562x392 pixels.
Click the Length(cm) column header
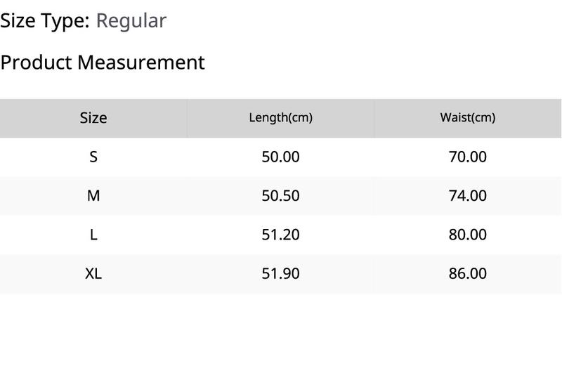[x=280, y=118]
